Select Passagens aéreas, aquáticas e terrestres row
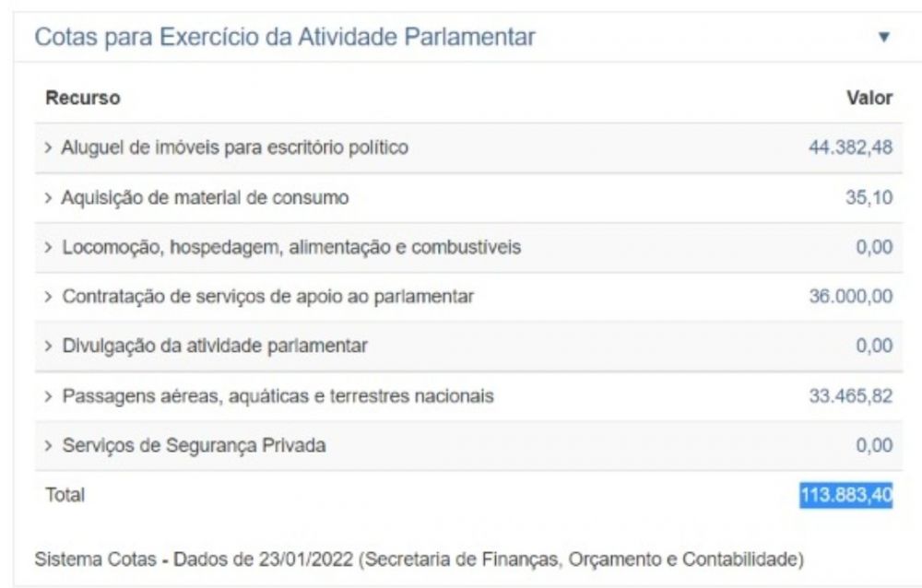 point(278,396)
